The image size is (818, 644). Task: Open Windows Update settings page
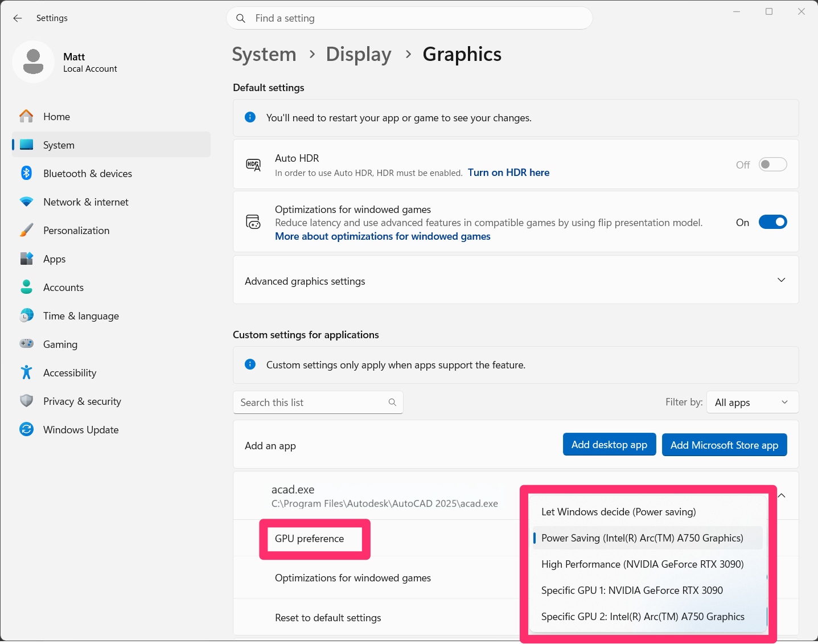[112, 429]
